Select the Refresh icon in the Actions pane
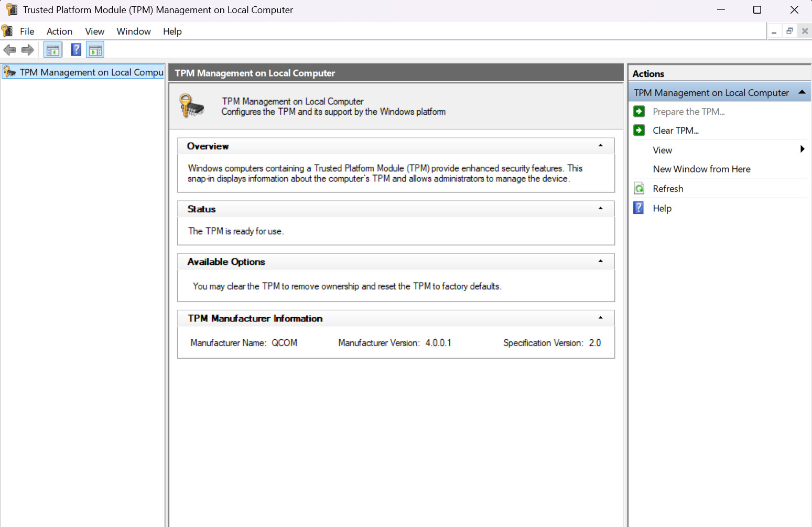The width and height of the screenshot is (812, 527). 639,188
